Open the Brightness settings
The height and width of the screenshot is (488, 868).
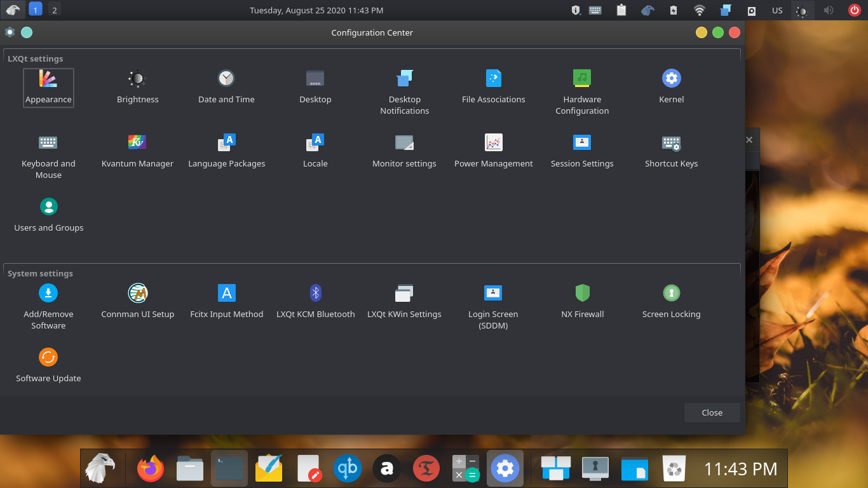(138, 88)
